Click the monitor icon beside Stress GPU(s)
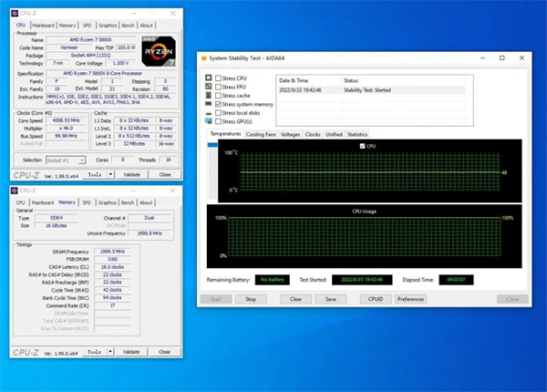The height and width of the screenshot is (392, 547). [x=208, y=121]
